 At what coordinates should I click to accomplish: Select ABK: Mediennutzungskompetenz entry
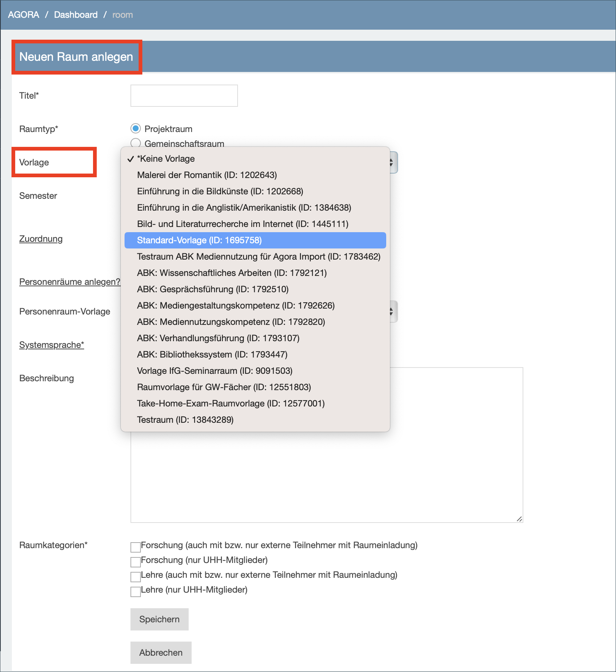coord(255,322)
